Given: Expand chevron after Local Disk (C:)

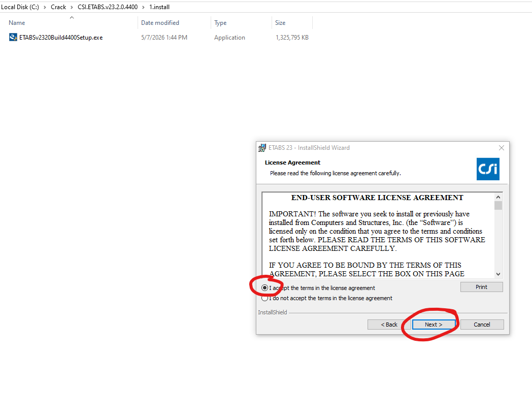Looking at the screenshot, I should pos(45,7).
